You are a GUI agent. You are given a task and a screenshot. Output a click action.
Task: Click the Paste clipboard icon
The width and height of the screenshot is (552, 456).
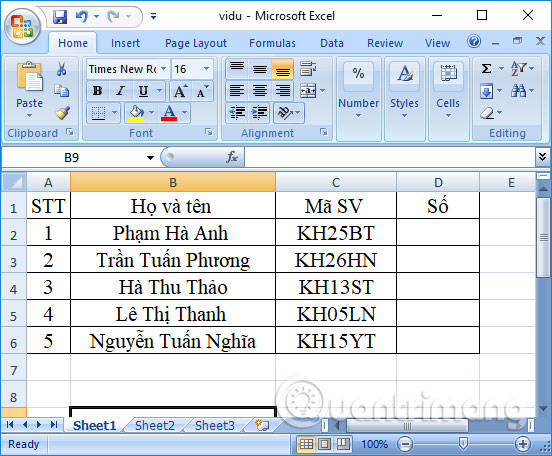point(30,76)
